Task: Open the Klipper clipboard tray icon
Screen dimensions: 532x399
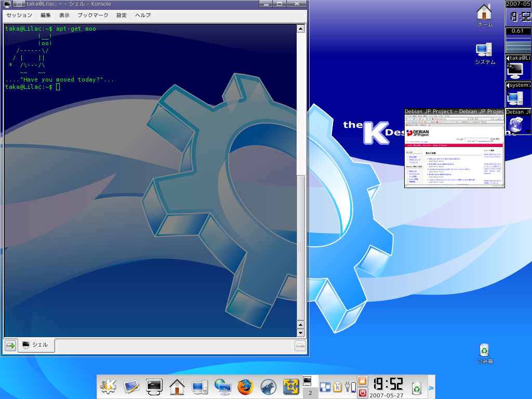Action: tap(337, 387)
